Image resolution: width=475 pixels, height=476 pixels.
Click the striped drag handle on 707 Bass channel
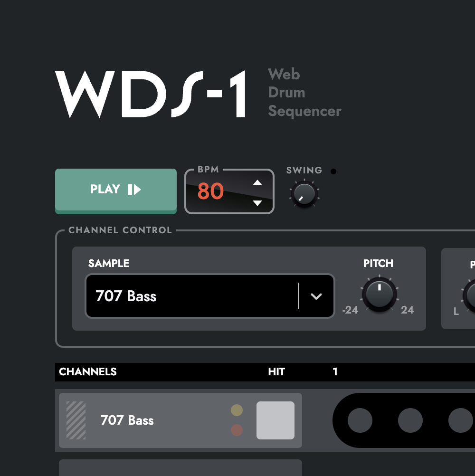[75, 420]
